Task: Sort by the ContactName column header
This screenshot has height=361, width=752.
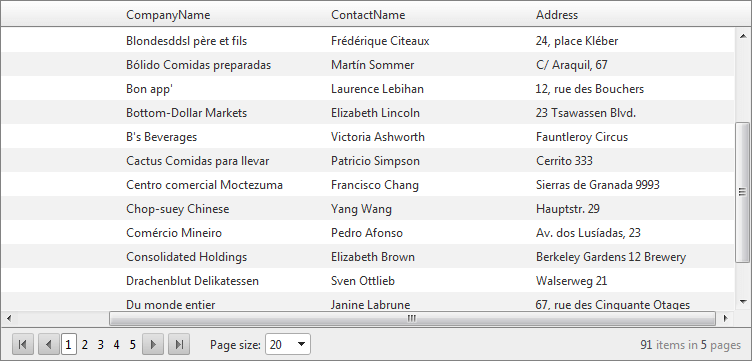Action: (x=368, y=15)
